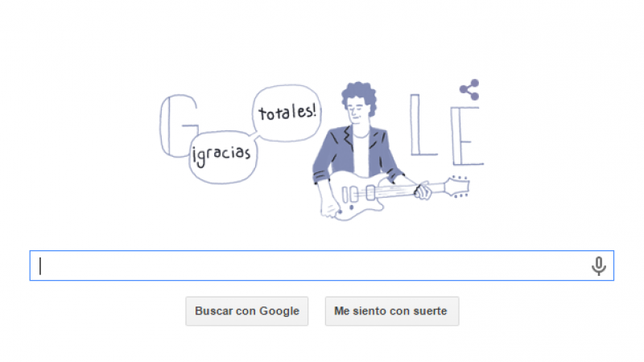This screenshot has width=644, height=362.
Task: Click the guitarist's rolled-up jacket sleeve
Action: pos(321,177)
